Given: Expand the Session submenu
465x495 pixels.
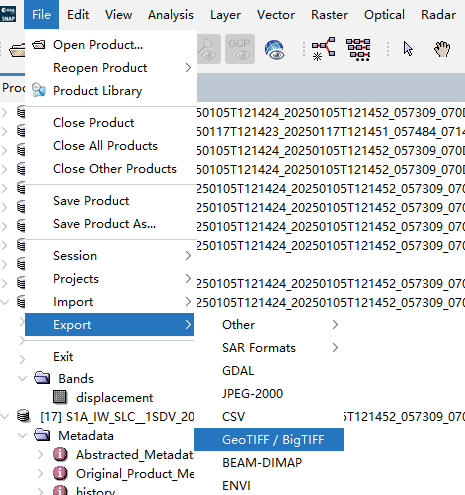Looking at the screenshot, I should pos(110,256).
